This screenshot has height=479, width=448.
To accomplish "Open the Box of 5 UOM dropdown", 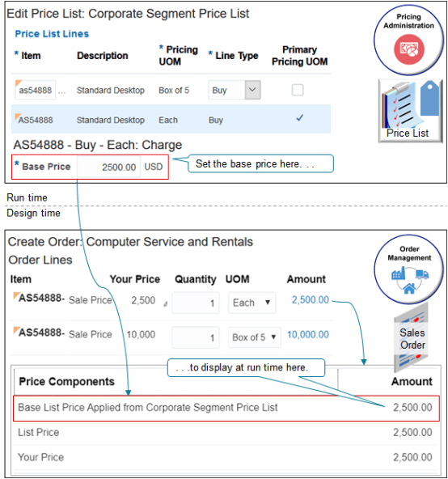I will [255, 337].
